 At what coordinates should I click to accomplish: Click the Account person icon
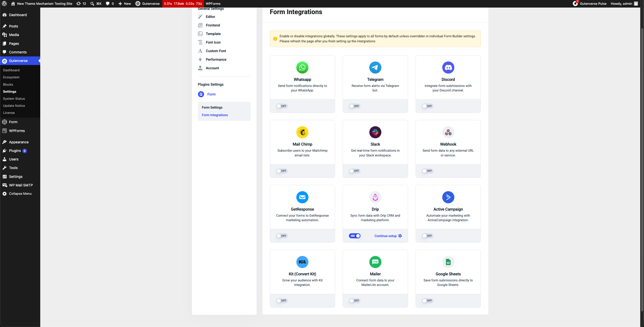[x=200, y=68]
